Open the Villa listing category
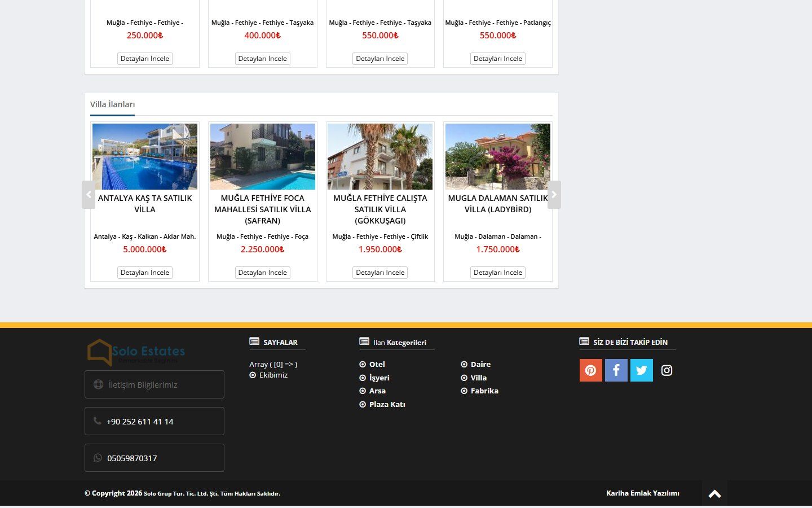Screen dimensions: 812x508 pyautogui.click(x=479, y=378)
